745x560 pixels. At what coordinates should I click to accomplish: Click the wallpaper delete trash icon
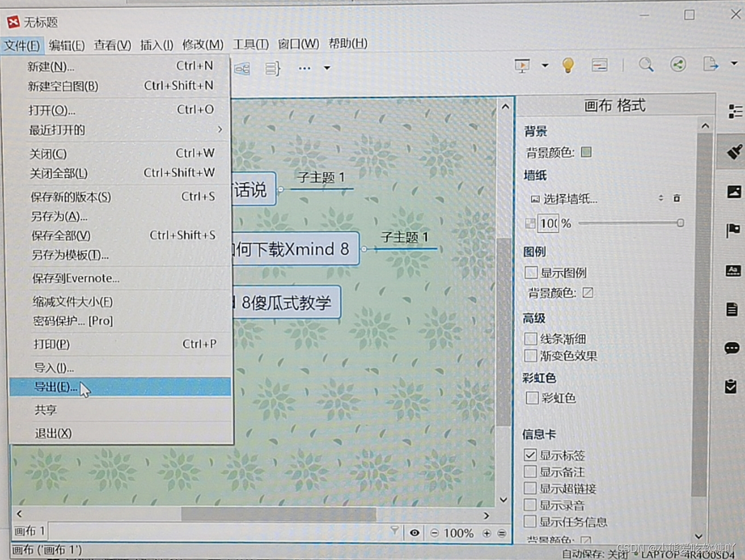point(677,199)
